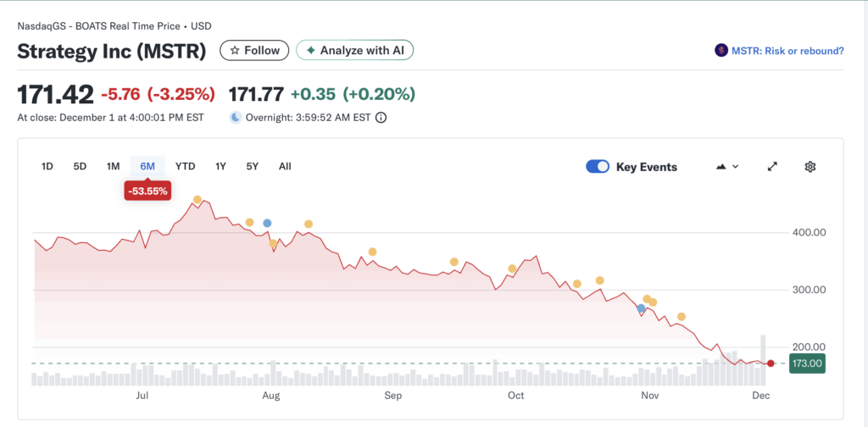Screen dimensions: 868x427
Task: Open the MSTR: Risk or rebound? link
Action: 787,51
